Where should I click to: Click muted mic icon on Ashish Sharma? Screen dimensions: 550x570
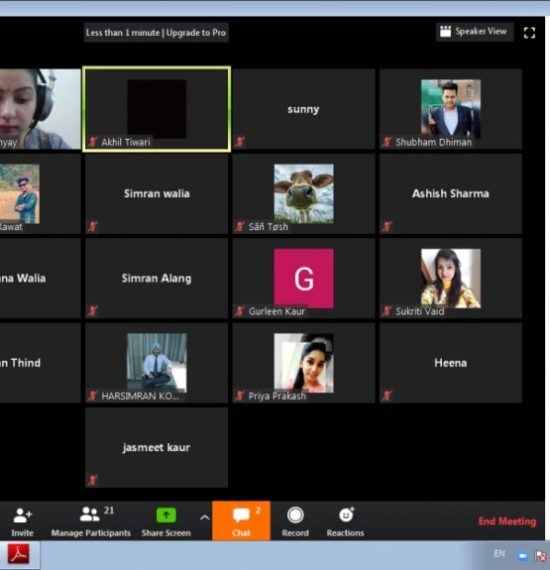387,226
